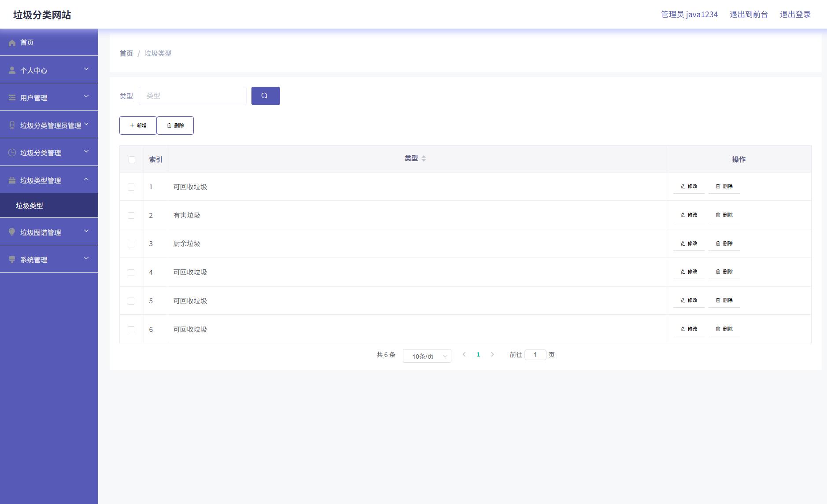
Task: Click the list icon beside 用户管理
Action: pos(12,98)
